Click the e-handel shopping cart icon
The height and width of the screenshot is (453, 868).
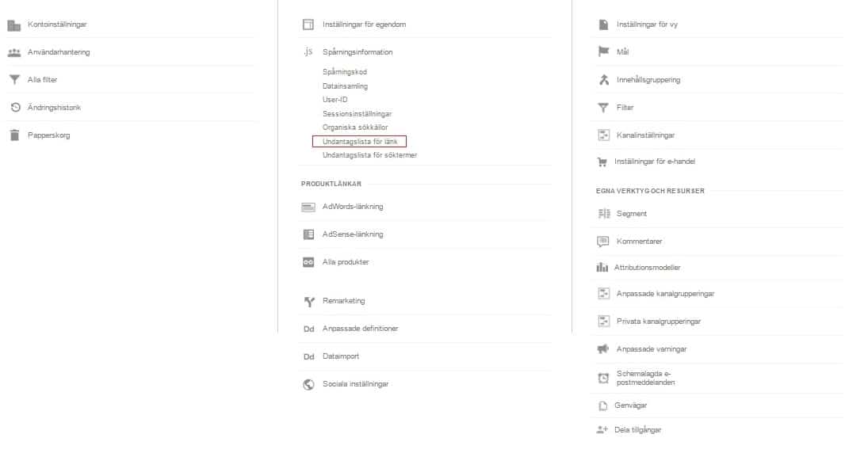(602, 162)
